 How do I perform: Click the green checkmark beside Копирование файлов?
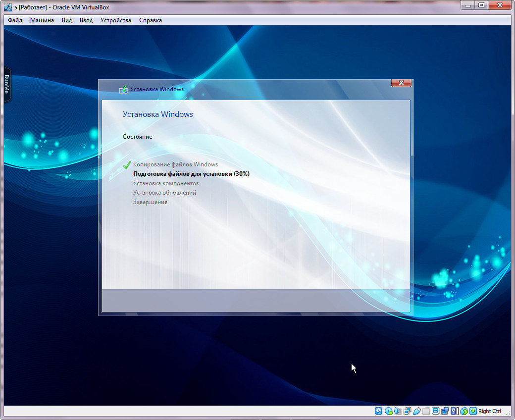click(x=127, y=165)
